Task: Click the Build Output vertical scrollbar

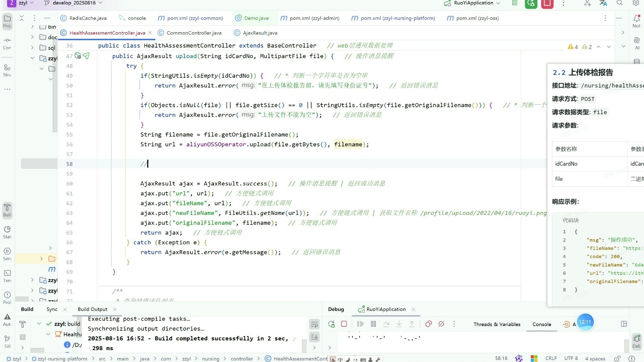Action: [304, 345]
